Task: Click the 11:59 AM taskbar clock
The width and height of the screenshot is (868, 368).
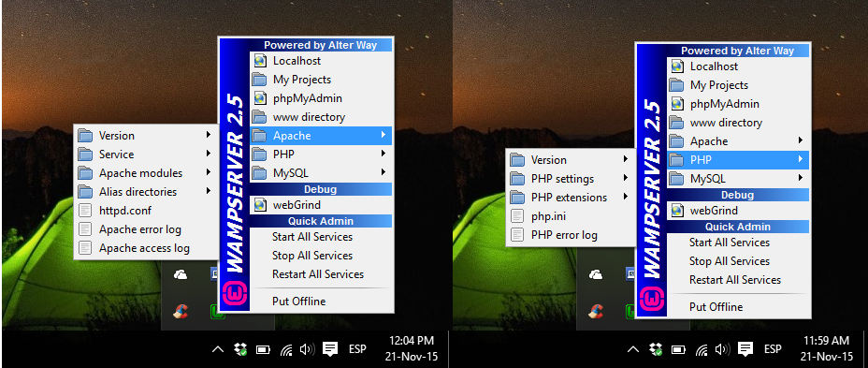Action: click(827, 348)
